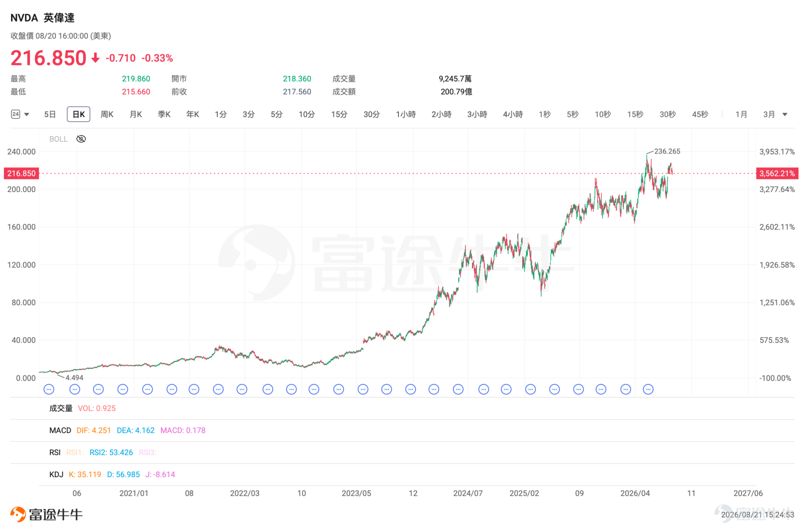This screenshot has width=805, height=532.
Task: Click the VOL: 0.925 reading
Action: 97,408
